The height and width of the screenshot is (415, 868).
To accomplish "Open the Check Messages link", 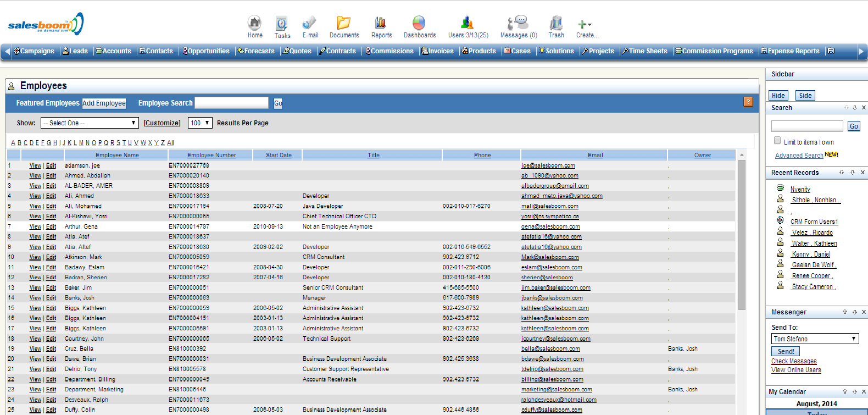I will tap(794, 361).
